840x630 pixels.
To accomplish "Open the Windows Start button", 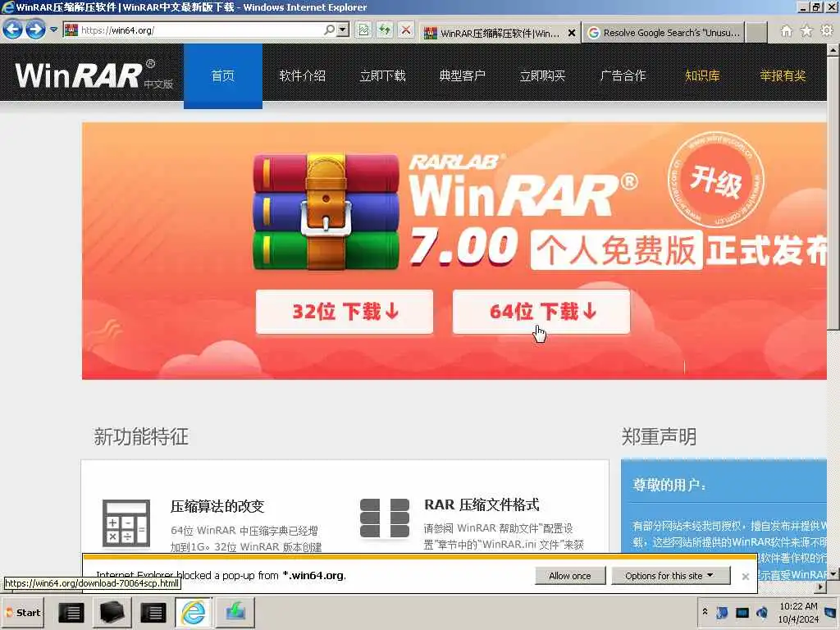I will pos(23,612).
